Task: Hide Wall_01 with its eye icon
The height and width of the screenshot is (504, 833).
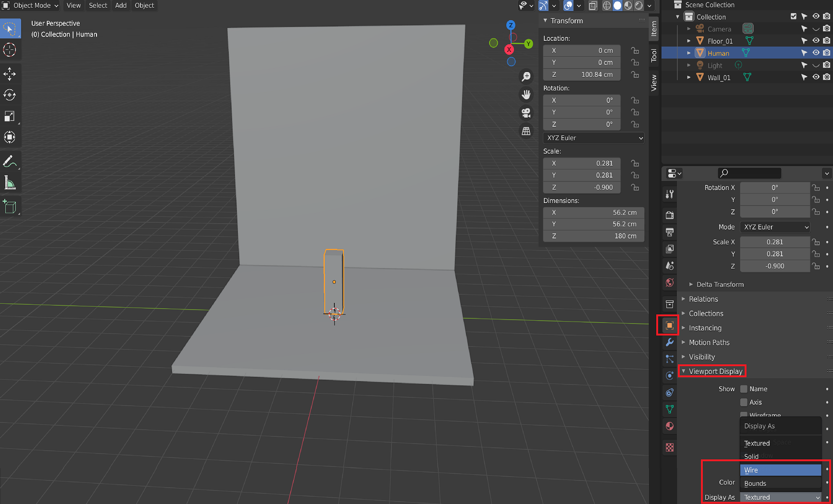Action: coord(816,77)
